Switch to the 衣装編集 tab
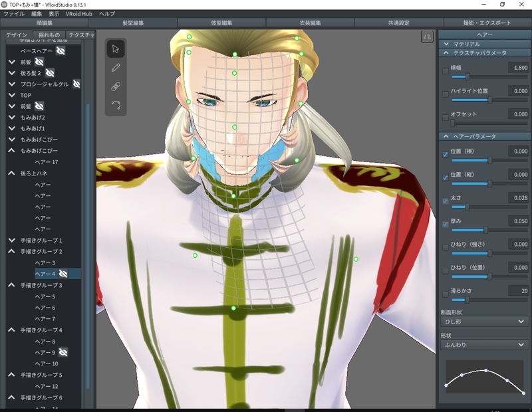The width and height of the screenshot is (532, 412). click(x=310, y=23)
